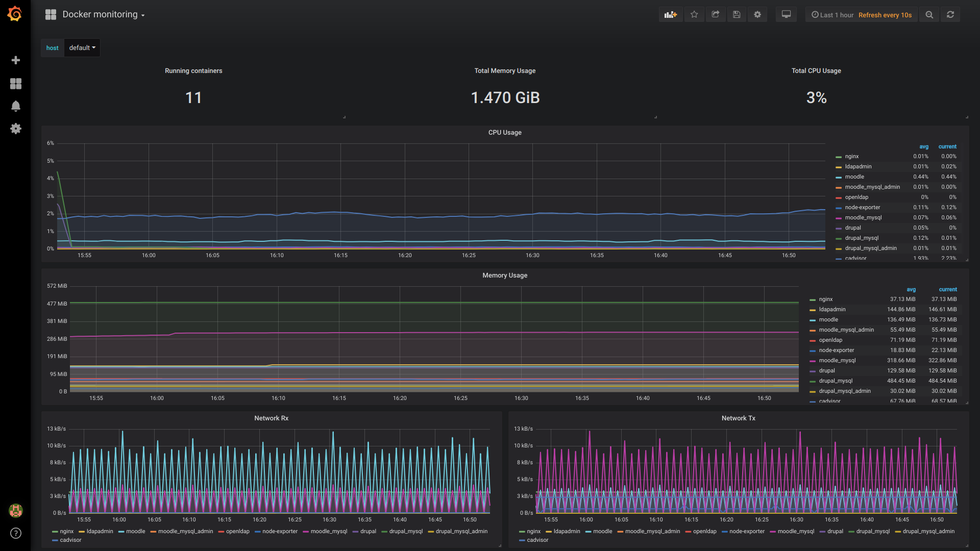The image size is (980, 551).
Task: Toggle cadvisor series in Network Rx legend
Action: pos(70,540)
